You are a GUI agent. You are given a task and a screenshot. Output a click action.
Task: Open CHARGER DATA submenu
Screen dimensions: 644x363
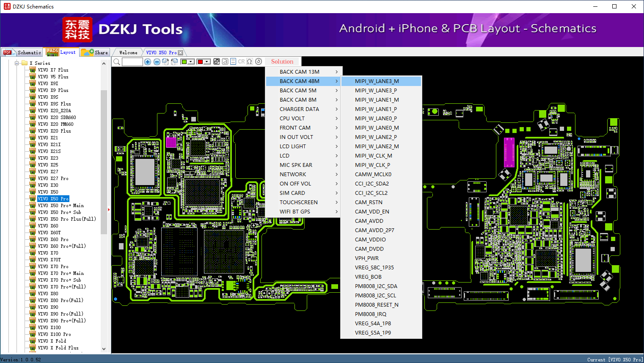[303, 109]
